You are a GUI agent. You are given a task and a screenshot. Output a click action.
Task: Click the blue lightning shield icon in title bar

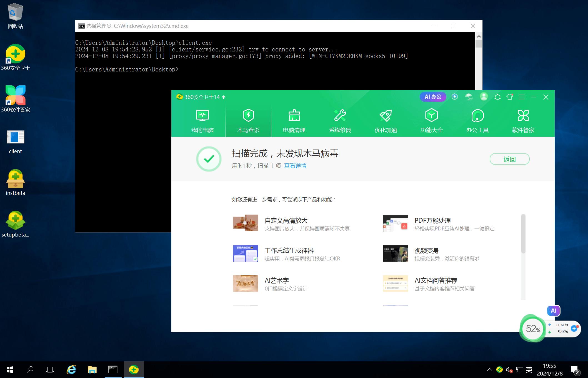pyautogui.click(x=455, y=97)
